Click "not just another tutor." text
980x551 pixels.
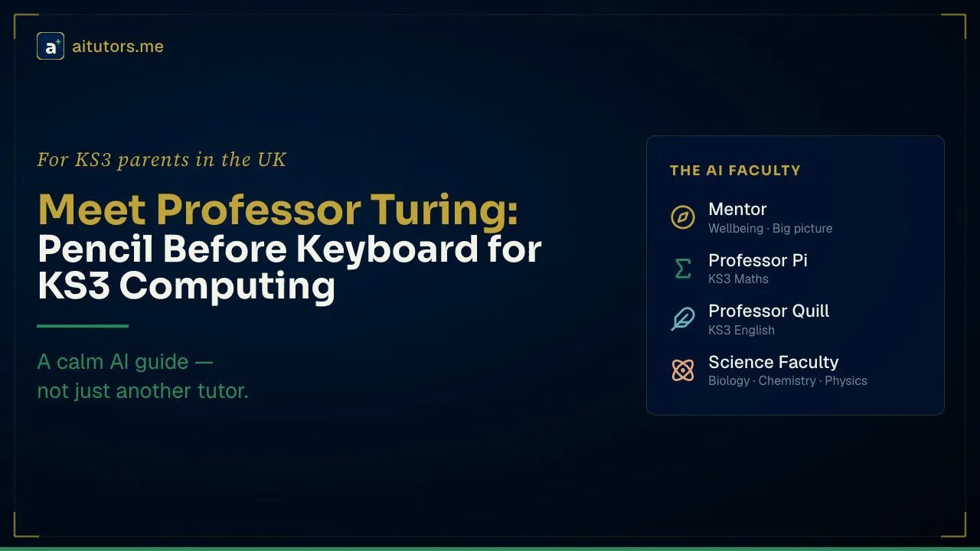tap(142, 391)
